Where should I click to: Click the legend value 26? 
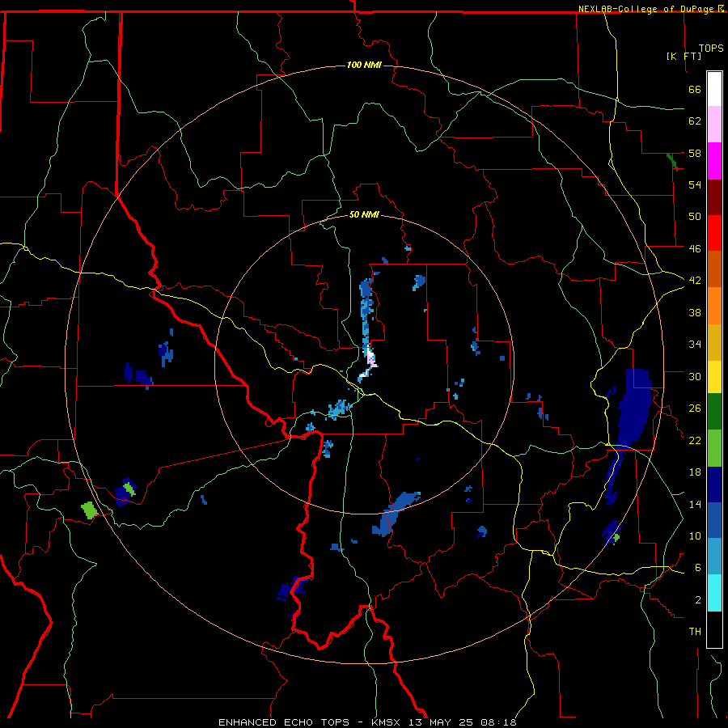[695, 408]
